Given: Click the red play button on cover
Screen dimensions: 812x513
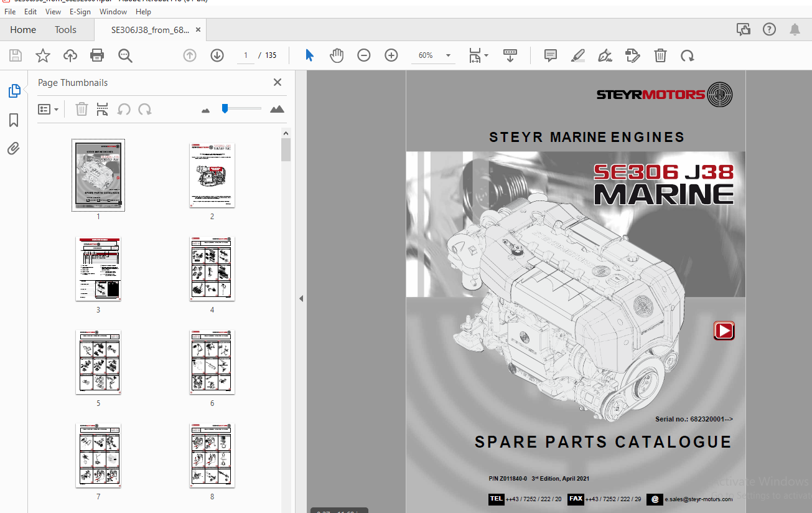Looking at the screenshot, I should pos(724,331).
